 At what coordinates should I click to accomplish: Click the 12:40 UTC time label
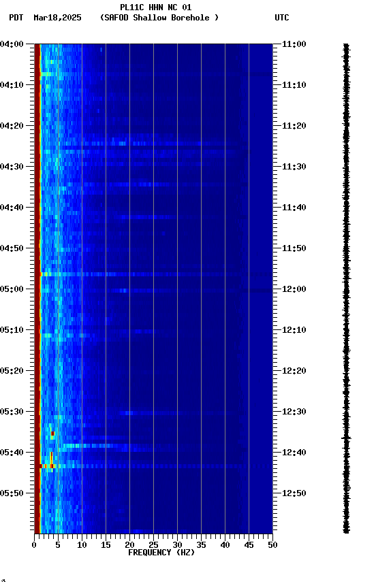[294, 453]
